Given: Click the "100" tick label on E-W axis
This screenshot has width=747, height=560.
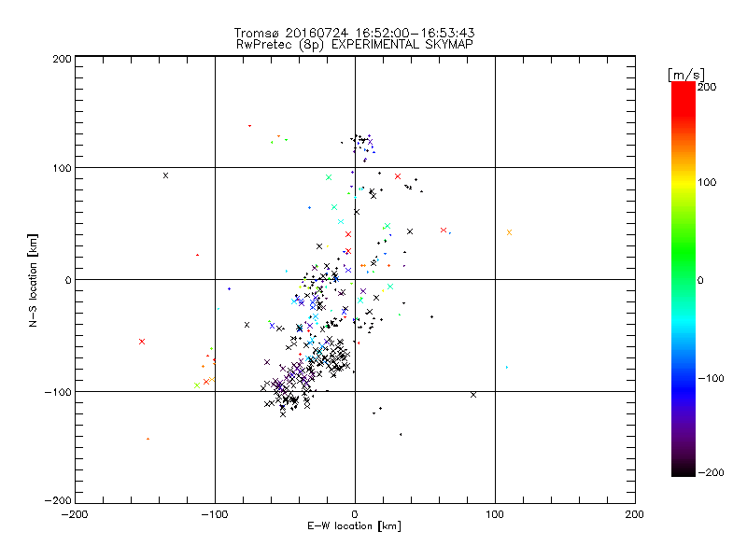Looking at the screenshot, I should pos(495,514).
